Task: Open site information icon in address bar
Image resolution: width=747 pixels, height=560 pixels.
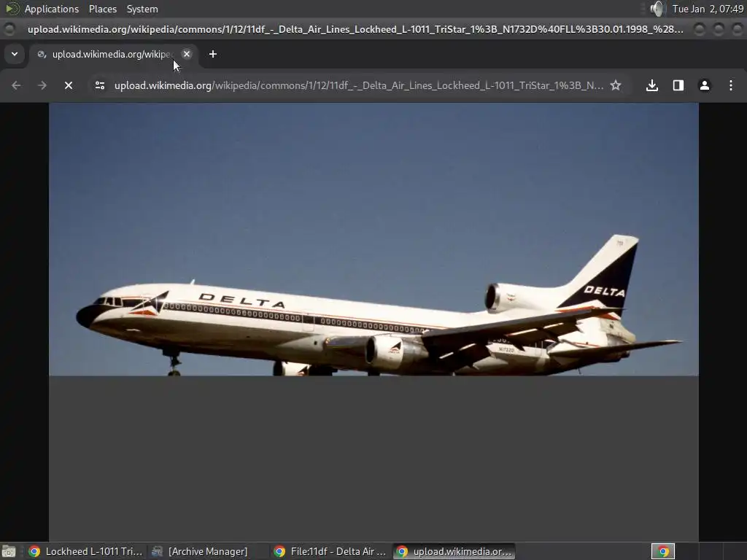Action: pos(99,85)
